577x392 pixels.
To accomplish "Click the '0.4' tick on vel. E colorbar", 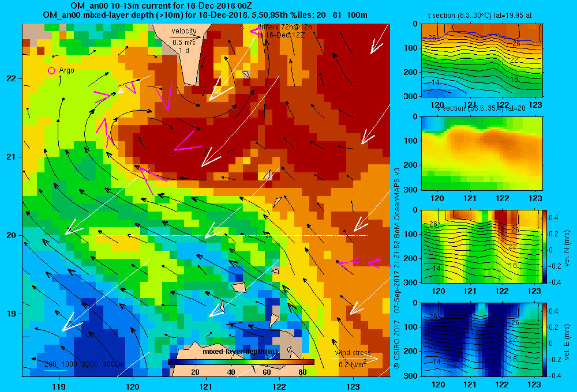I will (553, 311).
